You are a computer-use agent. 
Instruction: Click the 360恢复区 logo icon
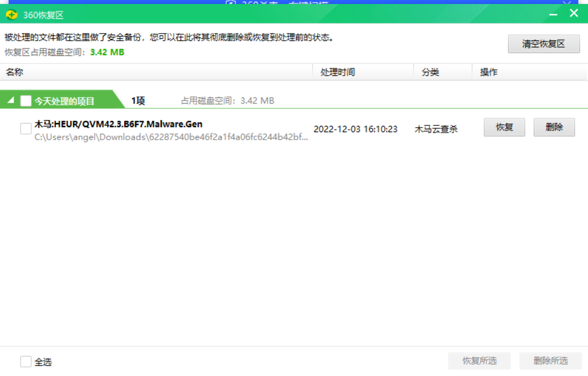[x=11, y=15]
